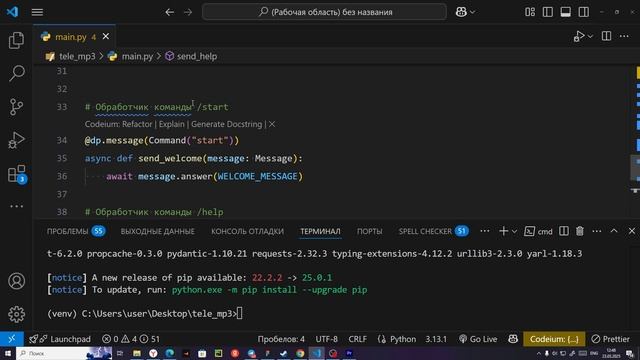Image resolution: width=640 pixels, height=360 pixels.
Task: Open the Run and Debug view
Action: [16, 140]
